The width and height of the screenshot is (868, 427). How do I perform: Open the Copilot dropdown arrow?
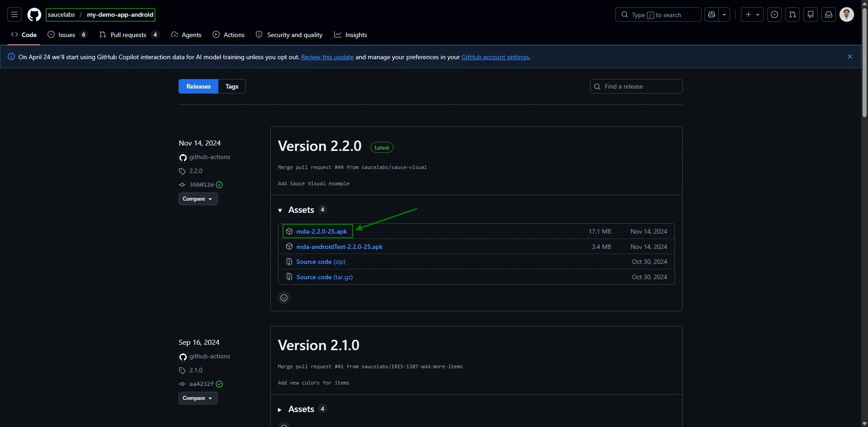click(724, 14)
